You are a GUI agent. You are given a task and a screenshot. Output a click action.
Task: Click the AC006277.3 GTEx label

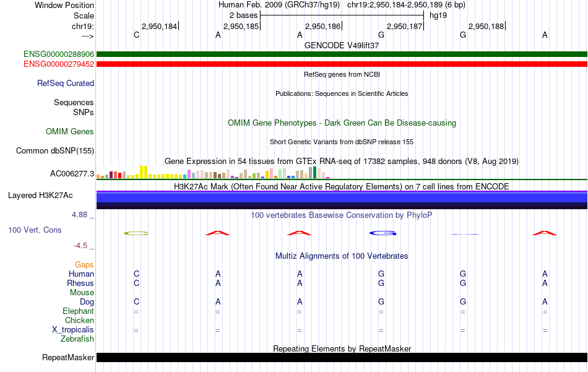[x=72, y=174]
